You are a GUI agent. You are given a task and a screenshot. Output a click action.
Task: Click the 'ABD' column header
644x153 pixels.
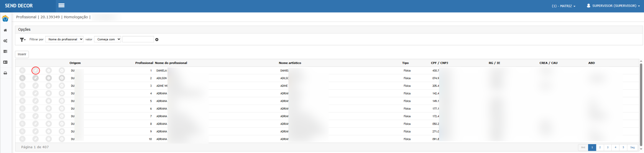coord(591,63)
